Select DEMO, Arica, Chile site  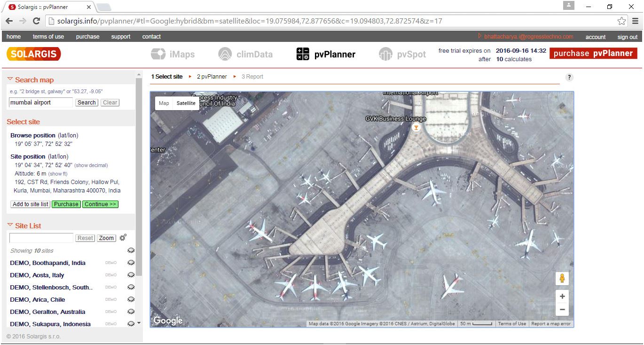(x=38, y=299)
